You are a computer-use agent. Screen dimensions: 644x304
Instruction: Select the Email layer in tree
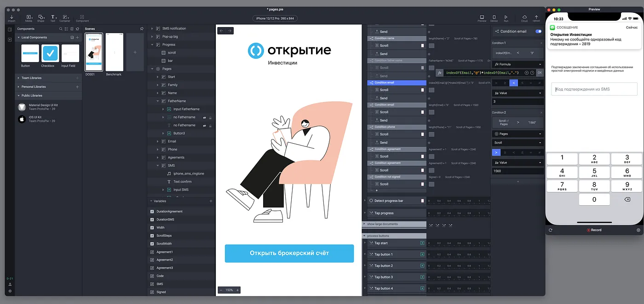pyautogui.click(x=172, y=141)
